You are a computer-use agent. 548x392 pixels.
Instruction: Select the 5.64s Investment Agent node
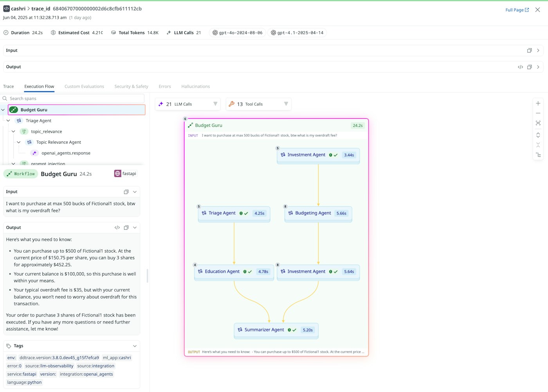318,272
